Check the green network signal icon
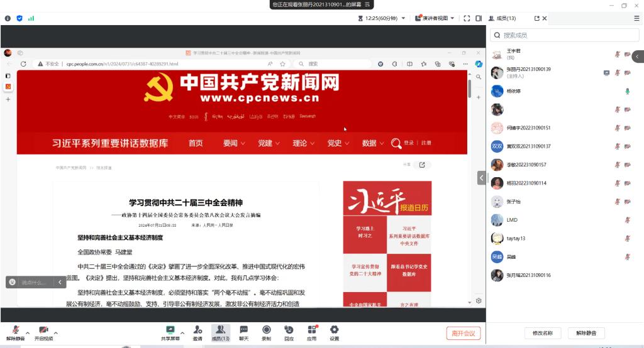Screen dimensions: 644x348 31,18
